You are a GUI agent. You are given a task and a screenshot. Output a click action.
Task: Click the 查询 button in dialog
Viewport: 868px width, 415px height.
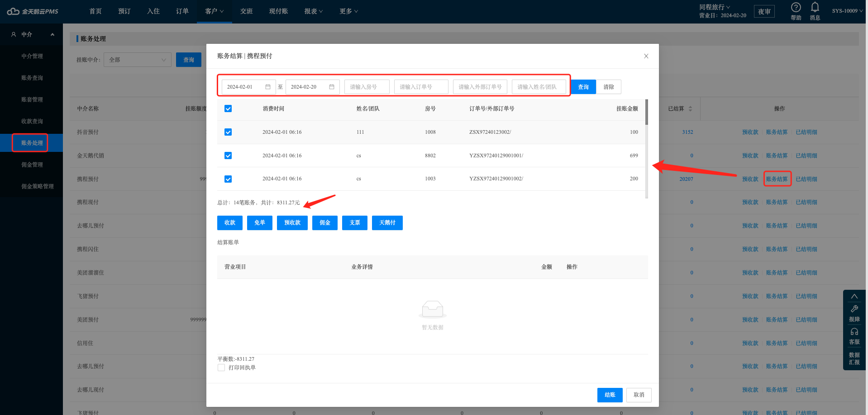tap(583, 87)
